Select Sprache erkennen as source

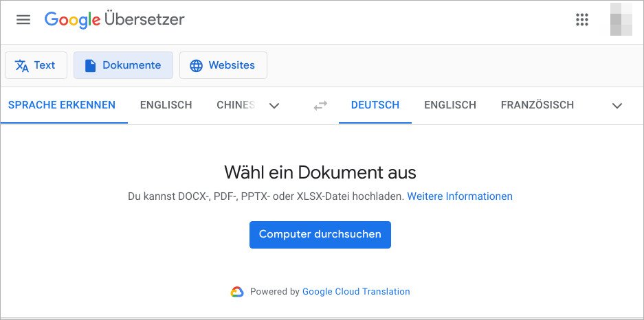pyautogui.click(x=62, y=105)
